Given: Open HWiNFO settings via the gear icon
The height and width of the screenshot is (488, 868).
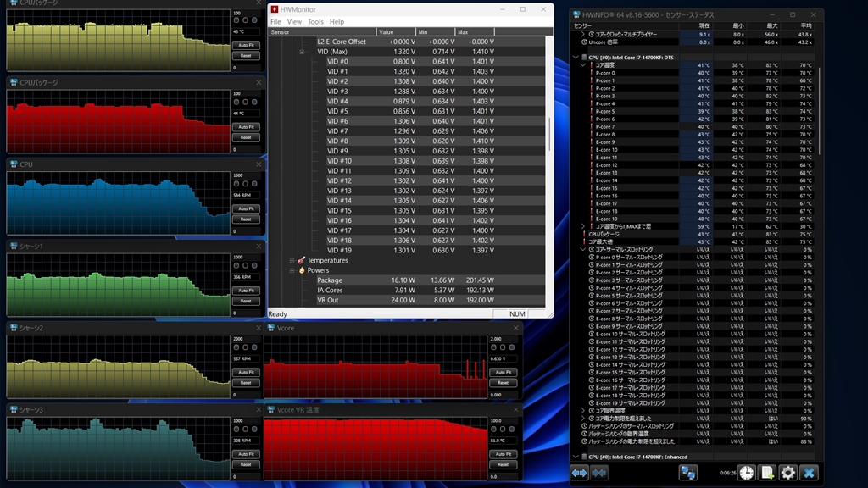Looking at the screenshot, I should click(x=787, y=473).
